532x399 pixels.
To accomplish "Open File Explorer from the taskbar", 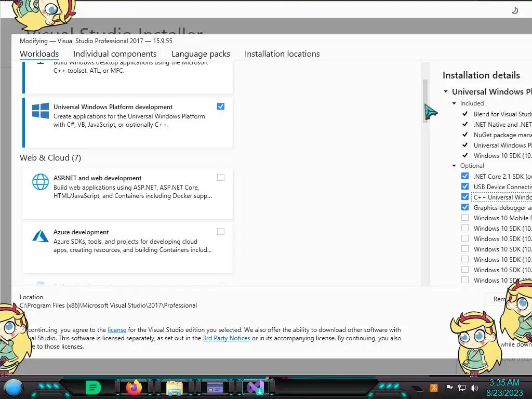I will pyautogui.click(x=175, y=388).
